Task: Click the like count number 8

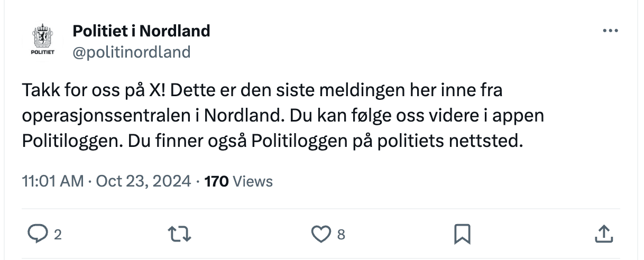Action: coord(341,234)
